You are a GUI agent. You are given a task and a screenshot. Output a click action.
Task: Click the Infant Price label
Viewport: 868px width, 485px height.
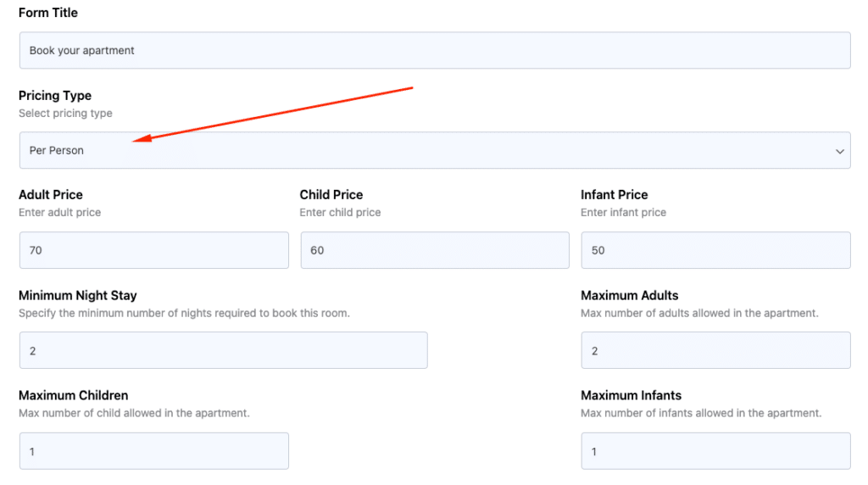click(614, 195)
